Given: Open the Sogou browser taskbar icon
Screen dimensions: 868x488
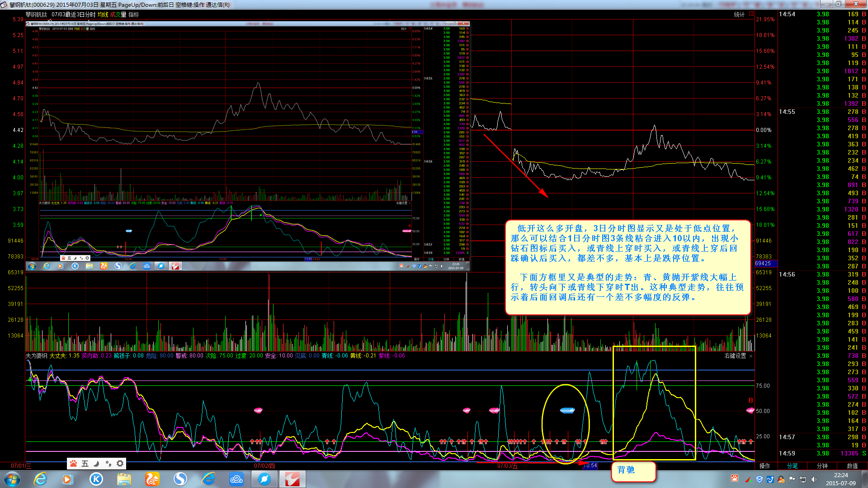Looking at the screenshot, I should tap(180, 479).
